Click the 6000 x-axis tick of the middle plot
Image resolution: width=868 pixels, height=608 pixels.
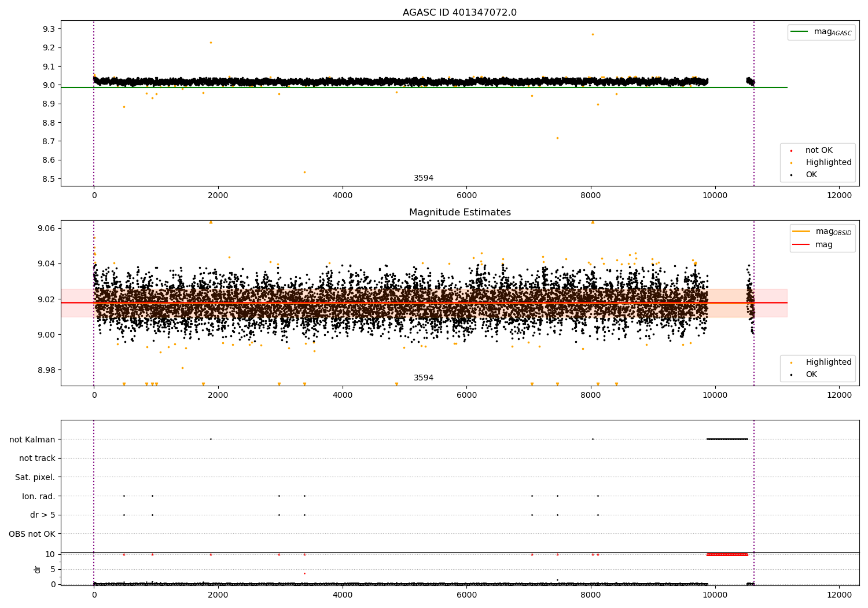[466, 395]
